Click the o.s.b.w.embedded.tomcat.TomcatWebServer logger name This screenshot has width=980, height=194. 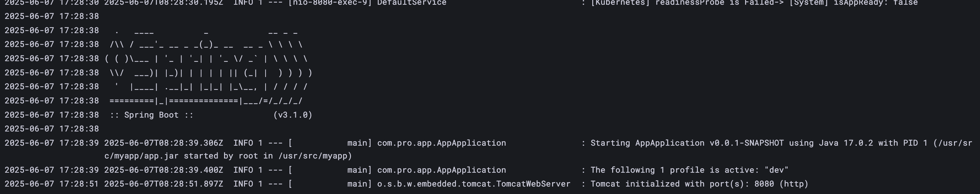pos(474,184)
